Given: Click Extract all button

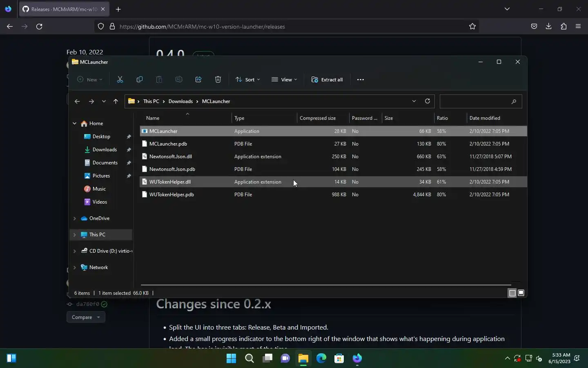Looking at the screenshot, I should pyautogui.click(x=327, y=80).
